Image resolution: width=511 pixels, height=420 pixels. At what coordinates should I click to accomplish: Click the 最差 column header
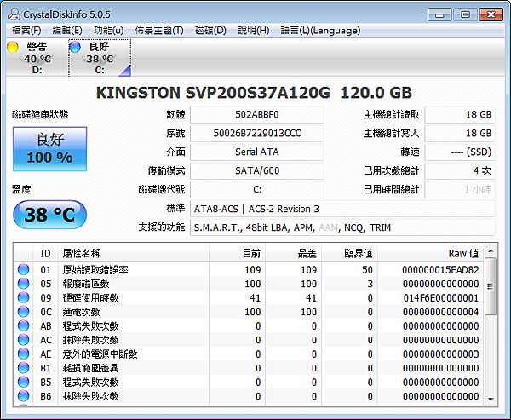(294, 253)
